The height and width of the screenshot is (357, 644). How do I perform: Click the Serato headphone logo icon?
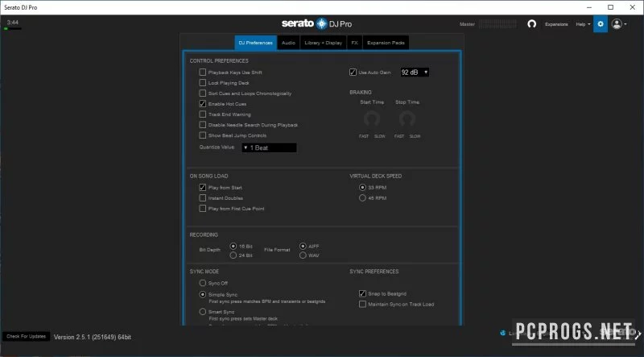tap(532, 24)
